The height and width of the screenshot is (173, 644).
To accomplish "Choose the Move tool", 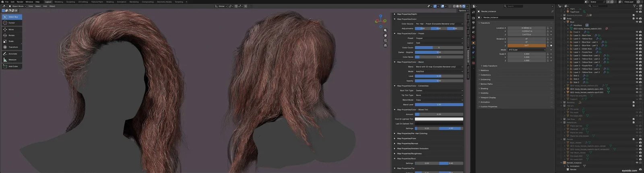I will [12, 29].
